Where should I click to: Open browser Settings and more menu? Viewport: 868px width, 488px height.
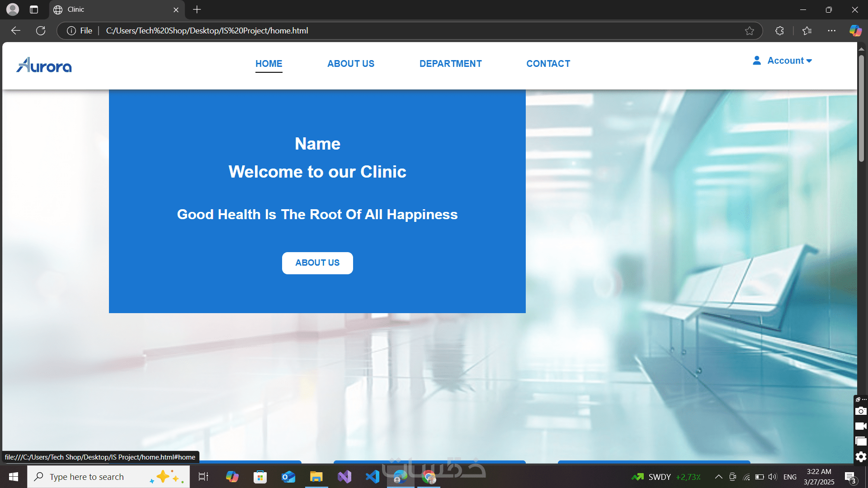[831, 31]
